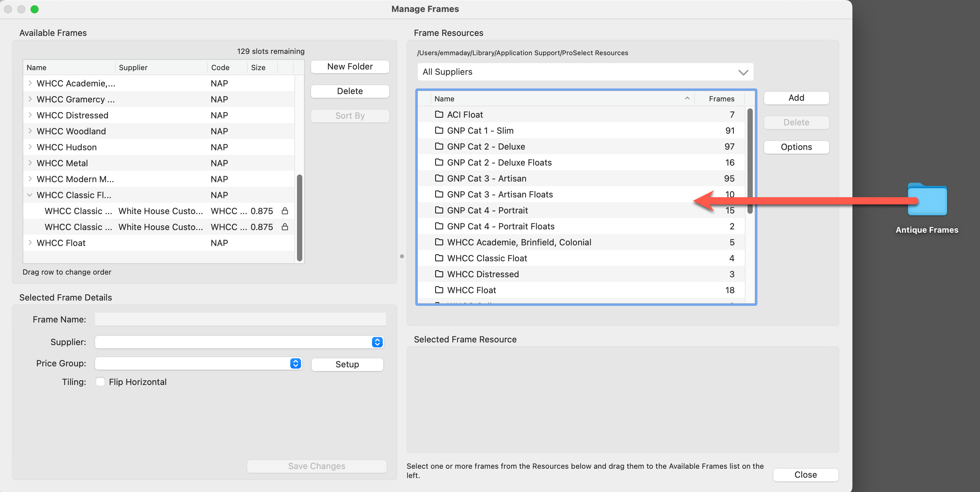Enable the Flip Horizontal checkbox
Screen dimensions: 980x492
[x=100, y=382]
